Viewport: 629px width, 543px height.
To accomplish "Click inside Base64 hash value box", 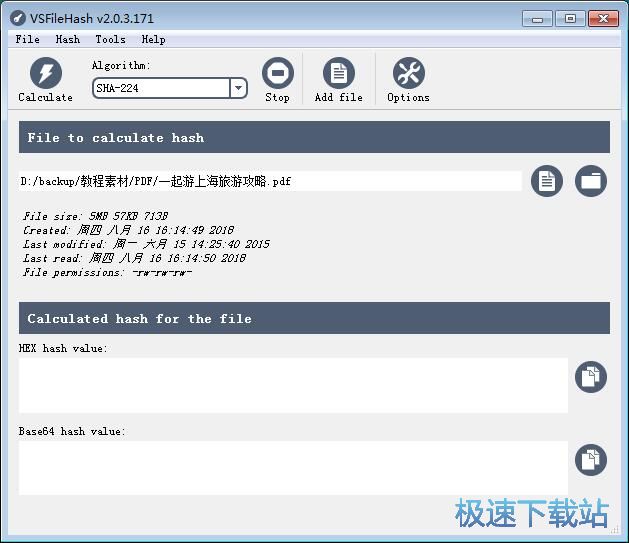I will [293, 468].
